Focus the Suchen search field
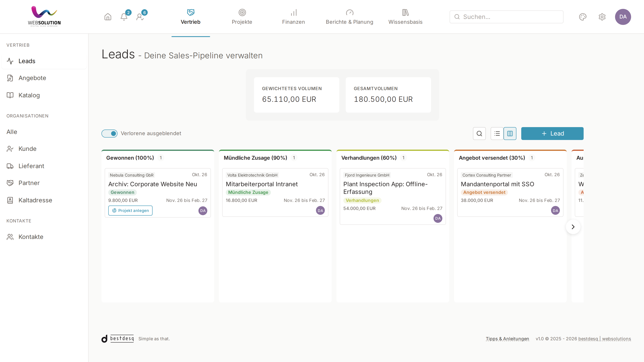 point(506,17)
